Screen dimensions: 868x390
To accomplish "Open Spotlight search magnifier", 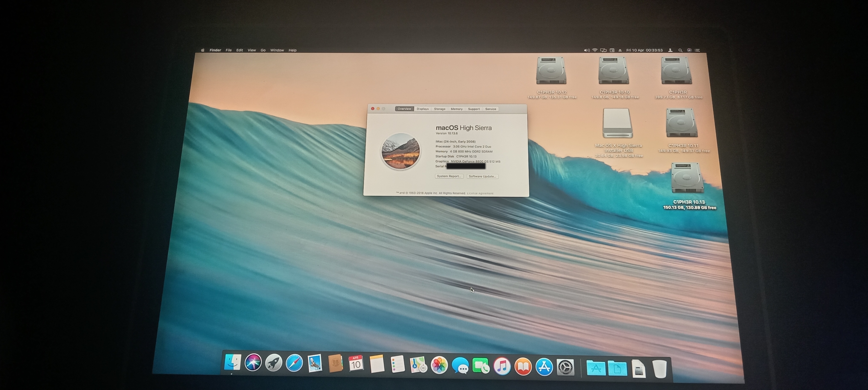I will (680, 50).
